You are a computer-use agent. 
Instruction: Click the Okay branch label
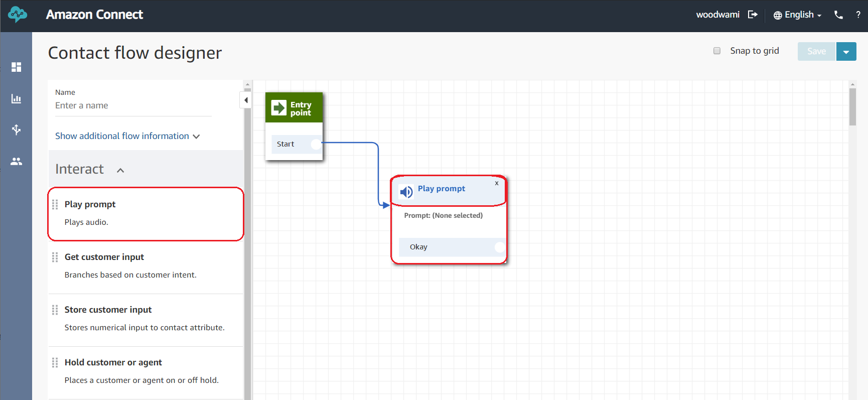[418, 247]
